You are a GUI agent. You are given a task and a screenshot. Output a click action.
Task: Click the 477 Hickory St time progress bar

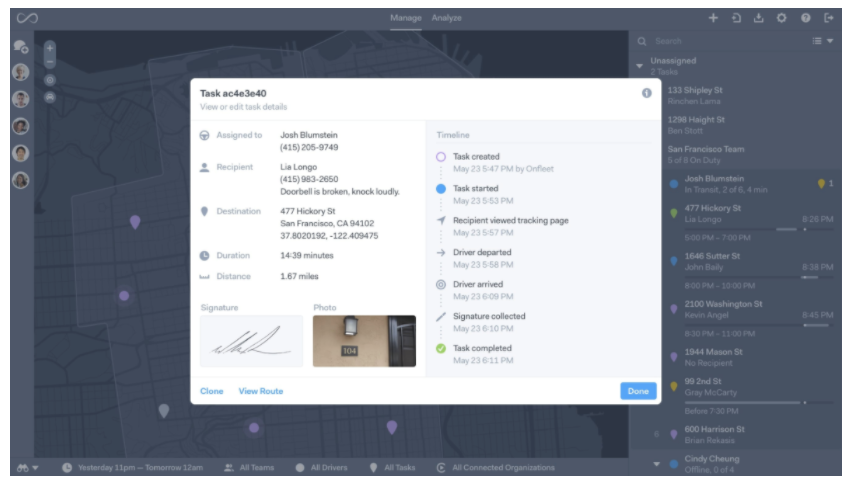point(759,229)
